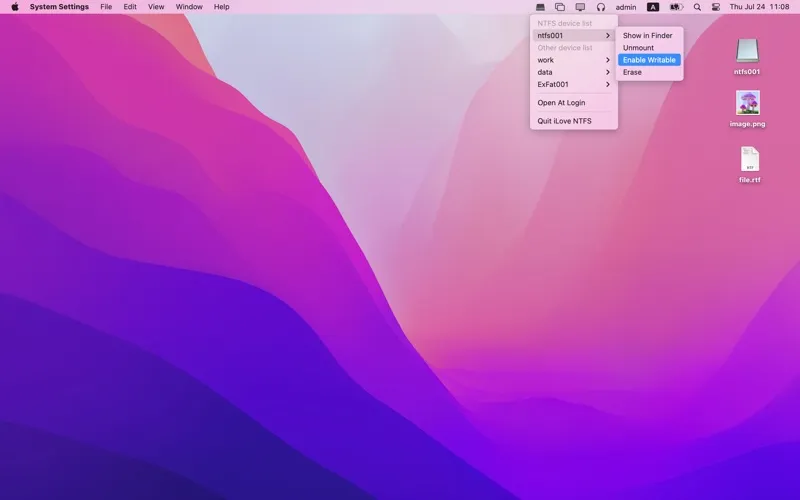Open the display mirroring menu bar icon
Viewport: 800px width, 500px height.
(580, 7)
